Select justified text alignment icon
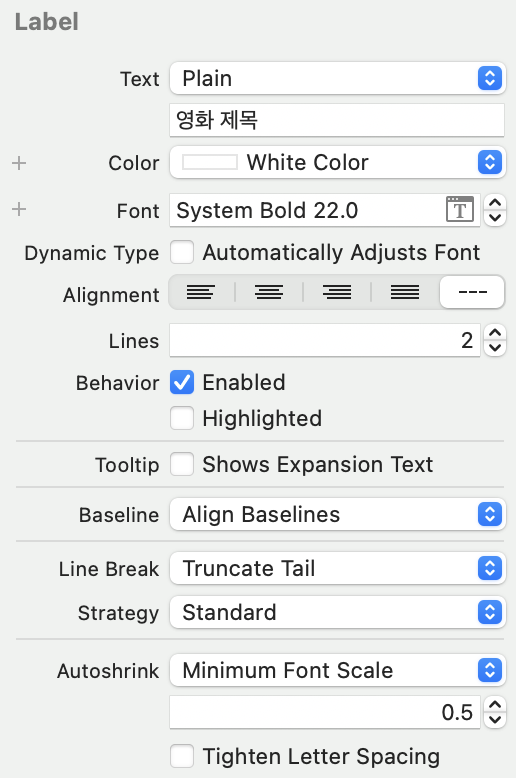This screenshot has height=778, width=516. click(405, 292)
